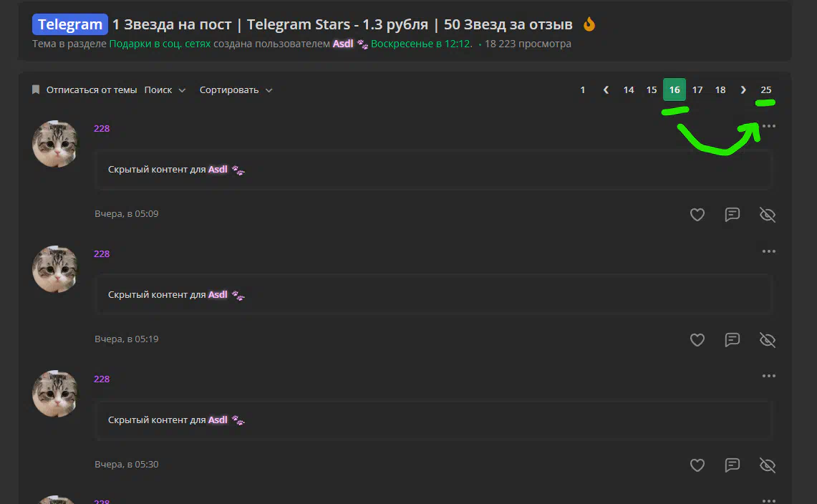Click timestamp Вчера, в 05:19
This screenshot has height=504, width=817.
pos(127,339)
